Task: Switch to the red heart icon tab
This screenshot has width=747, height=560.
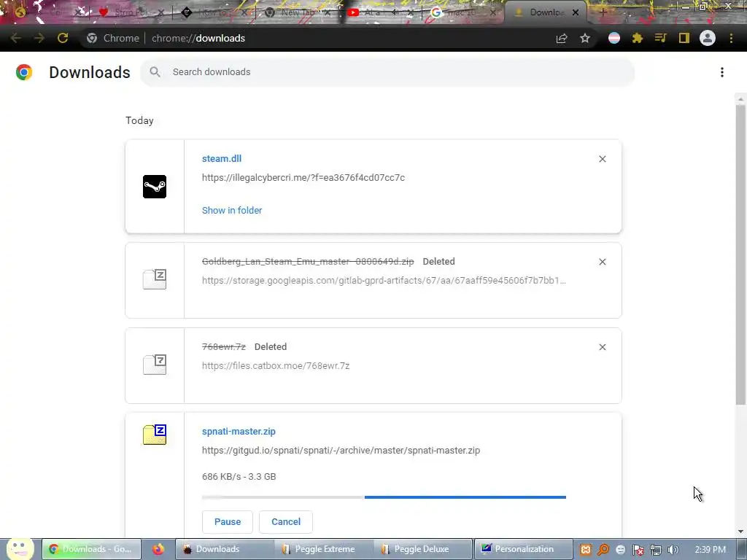Action: (131, 12)
